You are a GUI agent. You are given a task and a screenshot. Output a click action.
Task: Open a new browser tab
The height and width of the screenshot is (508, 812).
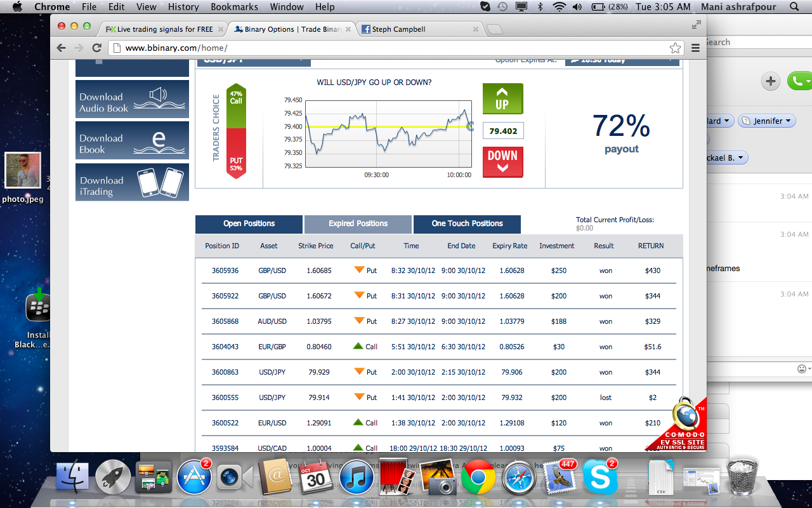[x=495, y=29]
